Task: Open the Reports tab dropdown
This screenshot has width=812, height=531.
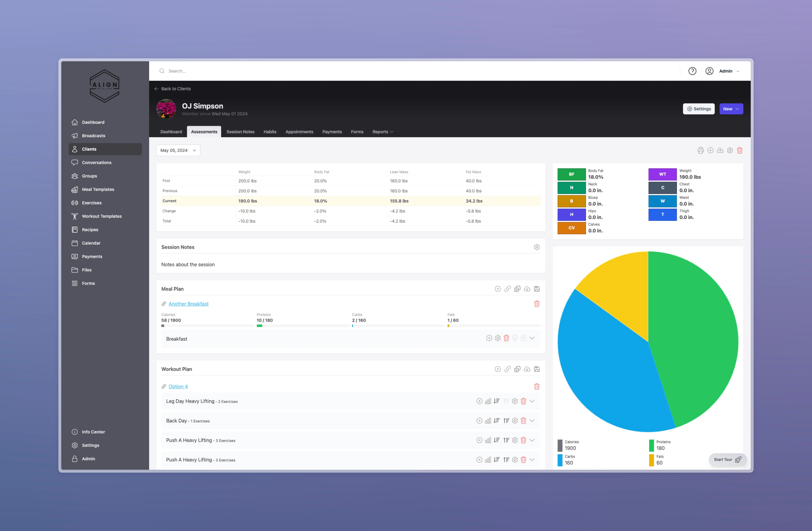Action: (383, 132)
